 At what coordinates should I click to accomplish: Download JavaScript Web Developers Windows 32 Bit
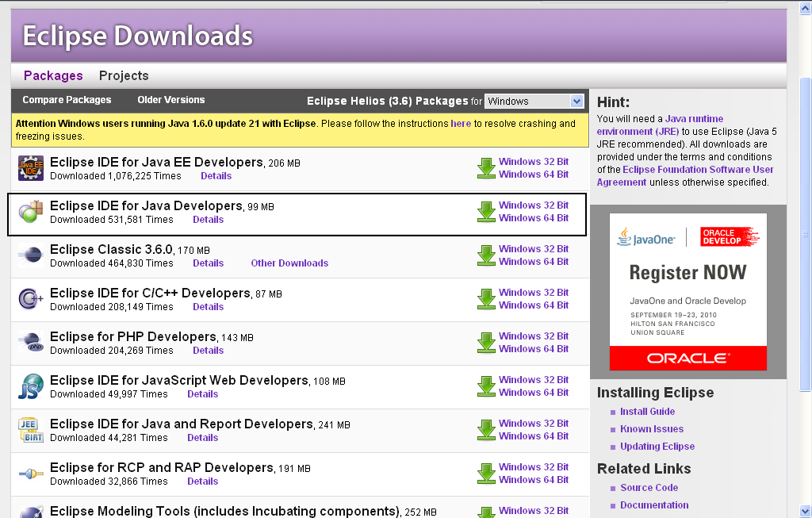pos(534,380)
